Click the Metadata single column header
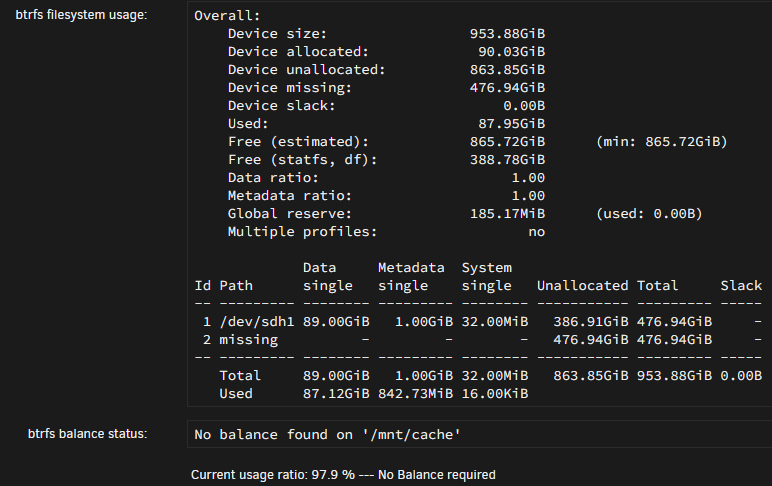The image size is (772, 486). [411, 277]
